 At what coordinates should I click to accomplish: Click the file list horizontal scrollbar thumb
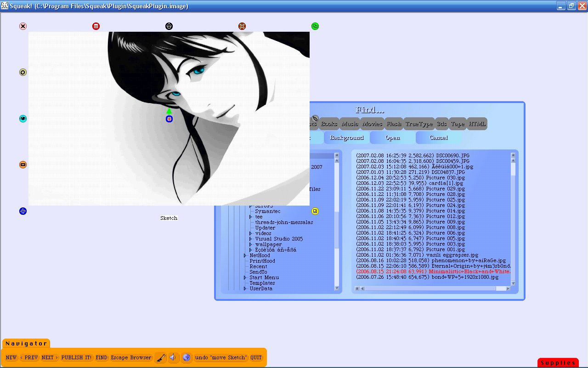430,288
